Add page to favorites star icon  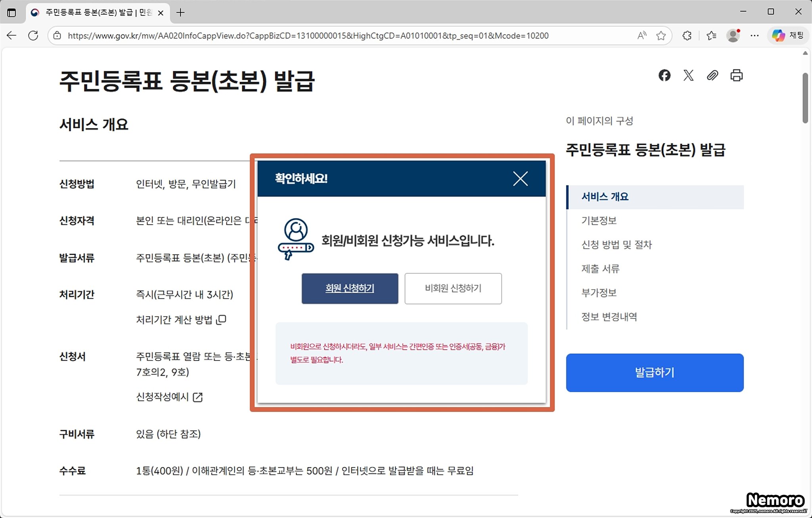[x=661, y=36]
